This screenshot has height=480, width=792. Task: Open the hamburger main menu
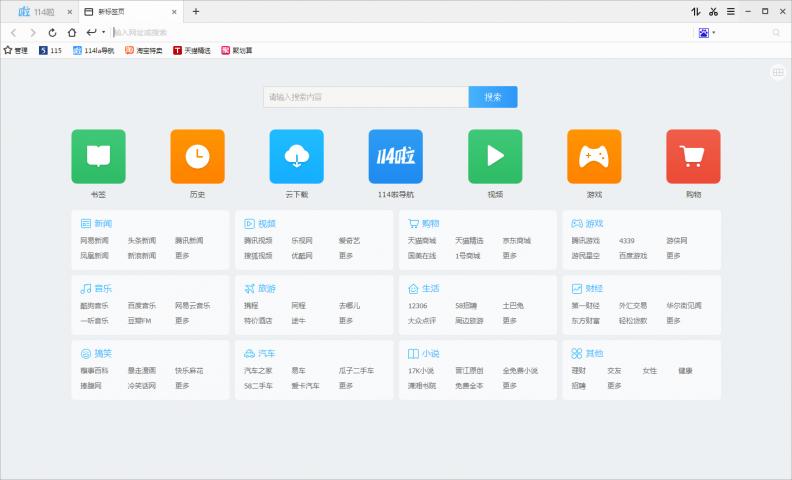click(731, 11)
